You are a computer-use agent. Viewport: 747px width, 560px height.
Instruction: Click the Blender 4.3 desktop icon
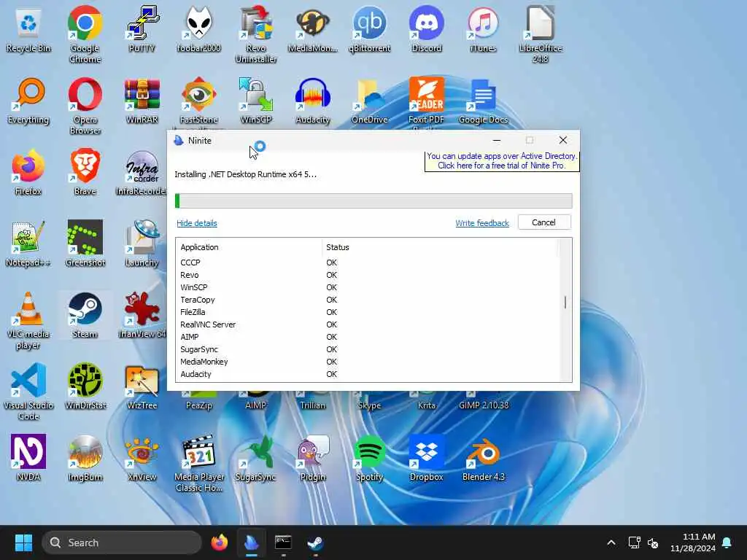(483, 458)
